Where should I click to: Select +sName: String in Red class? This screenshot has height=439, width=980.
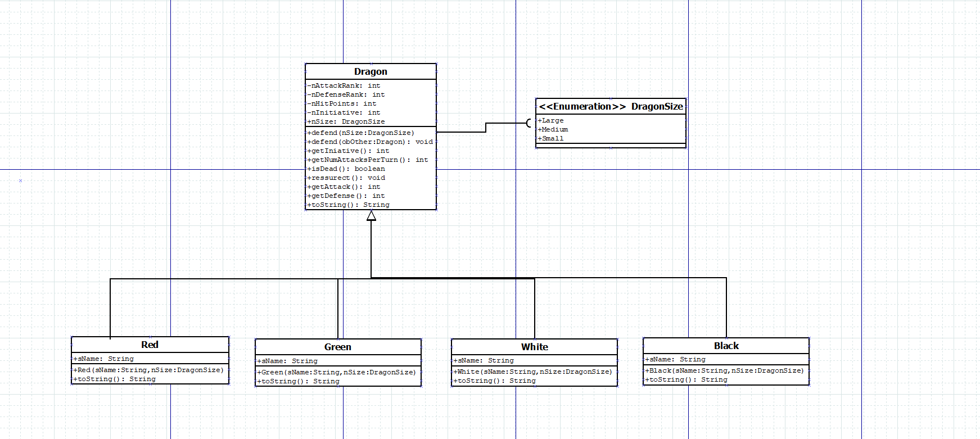click(103, 359)
